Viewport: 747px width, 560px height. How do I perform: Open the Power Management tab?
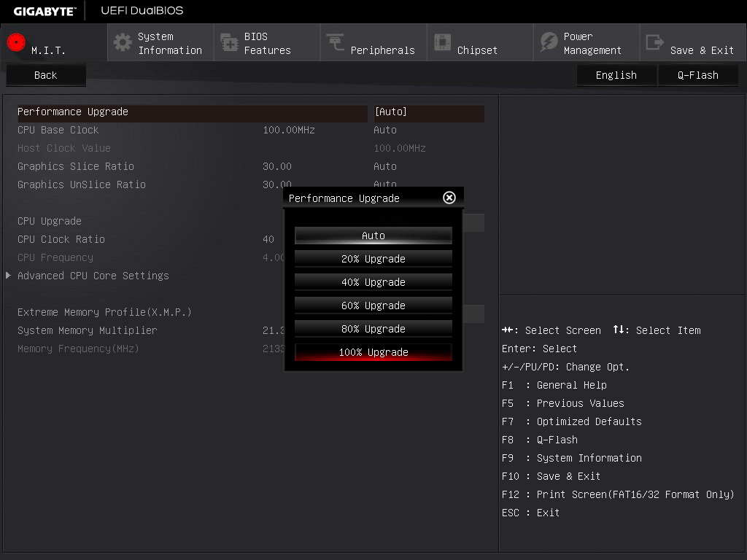pyautogui.click(x=592, y=43)
